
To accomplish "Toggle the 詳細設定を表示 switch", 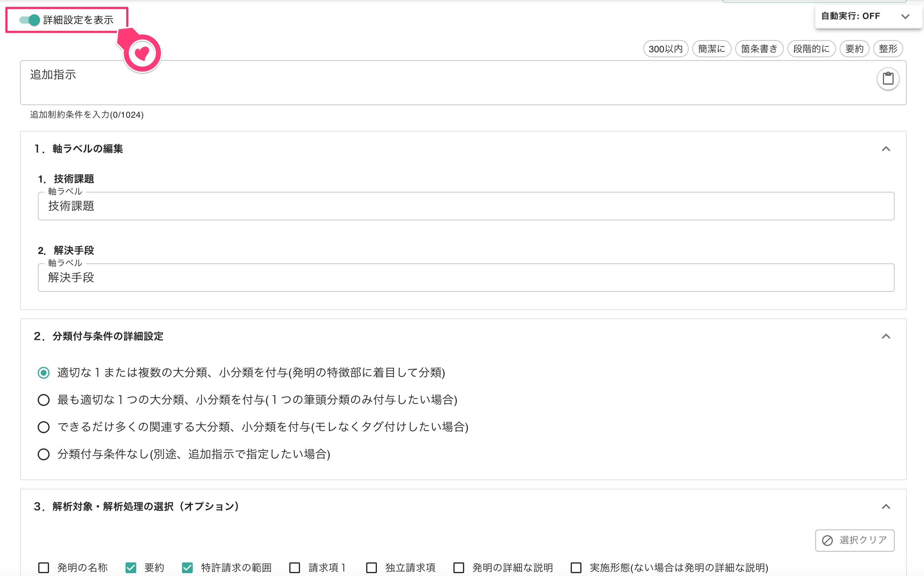I will click(x=30, y=20).
